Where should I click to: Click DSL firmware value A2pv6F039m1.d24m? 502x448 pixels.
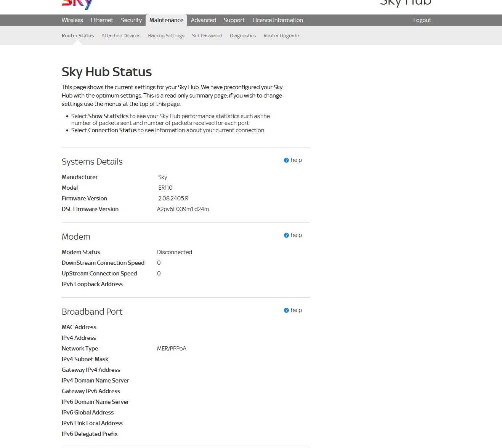(x=183, y=209)
